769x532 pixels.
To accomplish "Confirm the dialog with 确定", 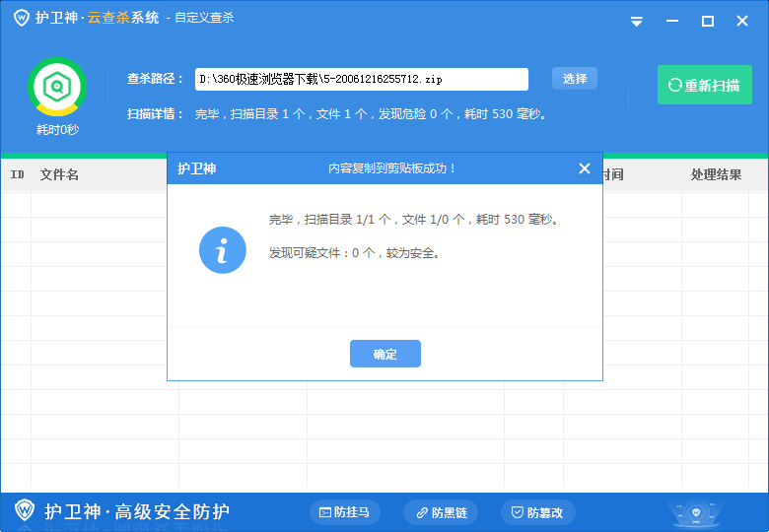I will coord(385,354).
